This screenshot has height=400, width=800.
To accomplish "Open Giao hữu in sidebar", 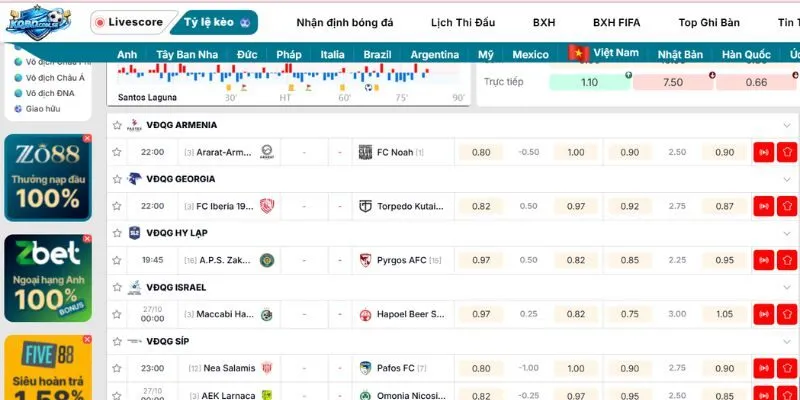I will (x=43, y=109).
